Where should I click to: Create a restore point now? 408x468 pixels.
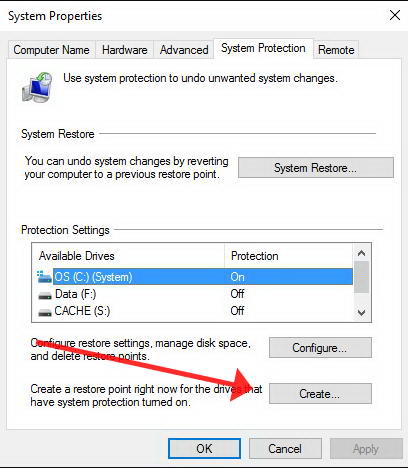320,394
